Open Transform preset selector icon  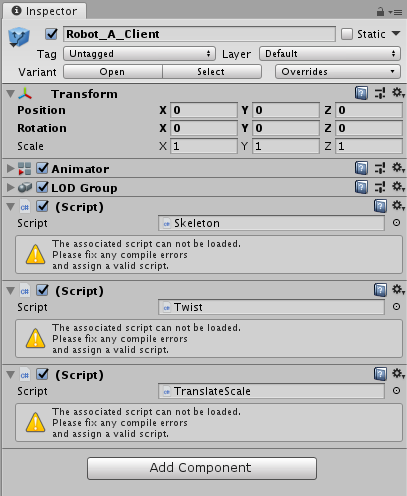380,93
